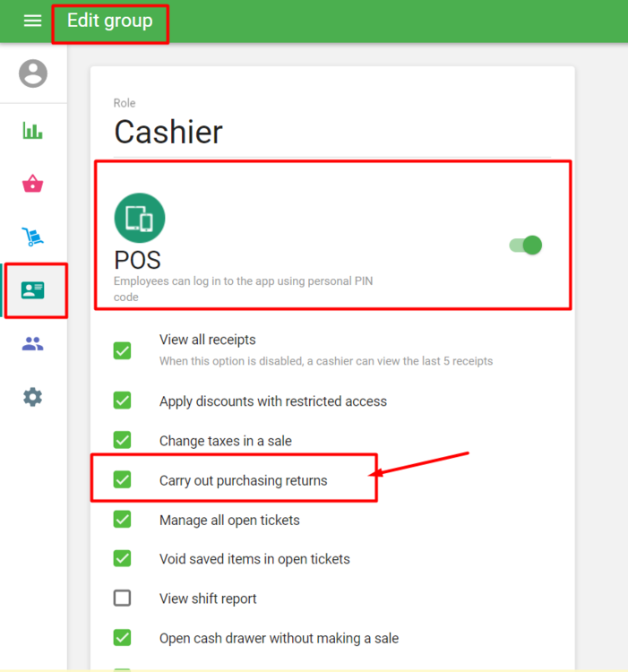Screen dimensions: 628x672
Task: Open the Settings gear icon
Action: coord(33,397)
